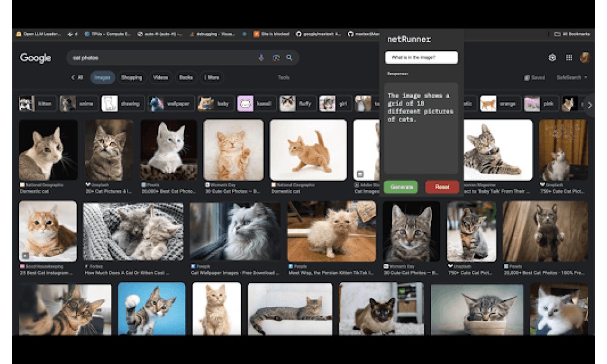Select the 'wallpaper' suggestion chip
This screenshot has width=607, height=364.
[x=171, y=104]
